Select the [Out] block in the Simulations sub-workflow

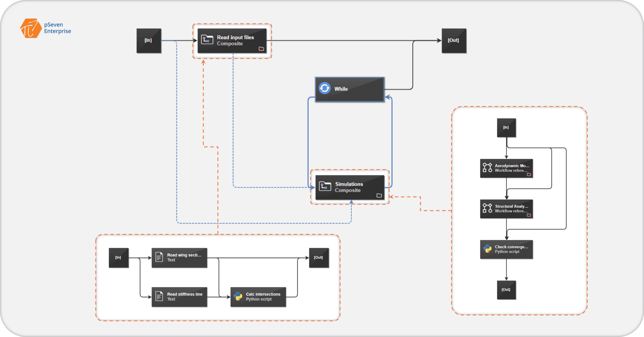tap(506, 290)
